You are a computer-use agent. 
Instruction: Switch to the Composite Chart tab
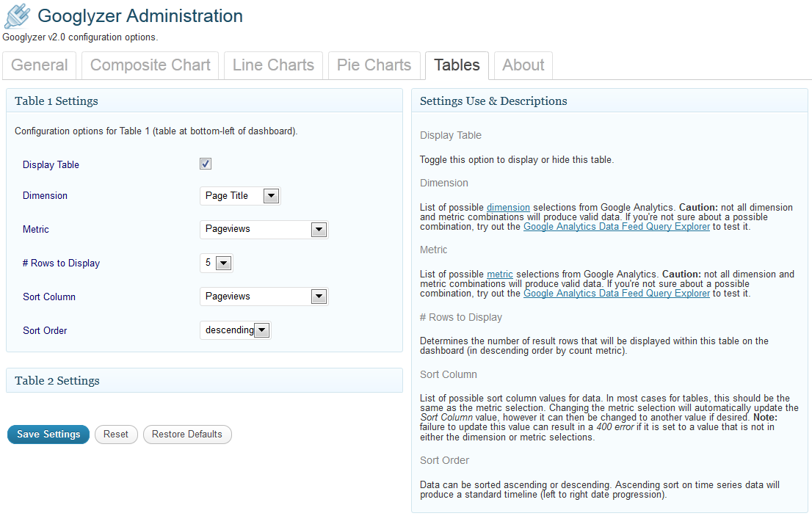click(151, 65)
